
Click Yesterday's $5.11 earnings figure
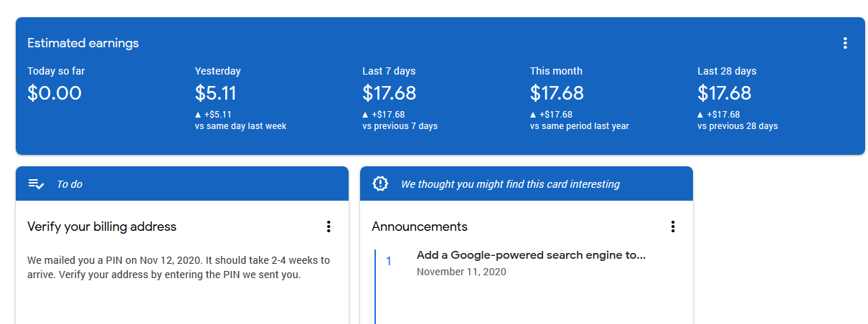(x=215, y=93)
